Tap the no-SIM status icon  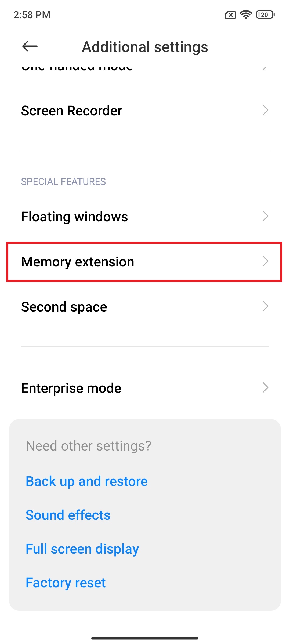point(230,15)
